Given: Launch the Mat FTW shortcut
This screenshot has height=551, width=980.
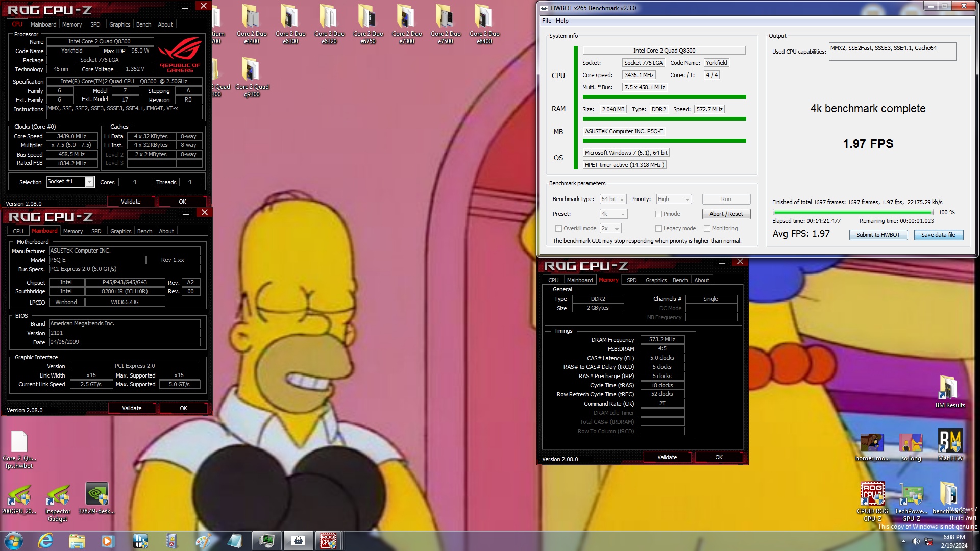Looking at the screenshot, I should (x=950, y=445).
